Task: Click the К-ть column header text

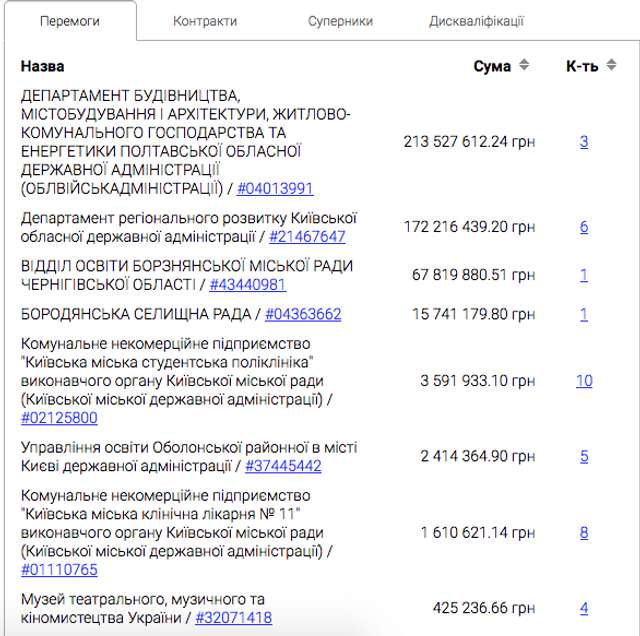Action: click(582, 66)
